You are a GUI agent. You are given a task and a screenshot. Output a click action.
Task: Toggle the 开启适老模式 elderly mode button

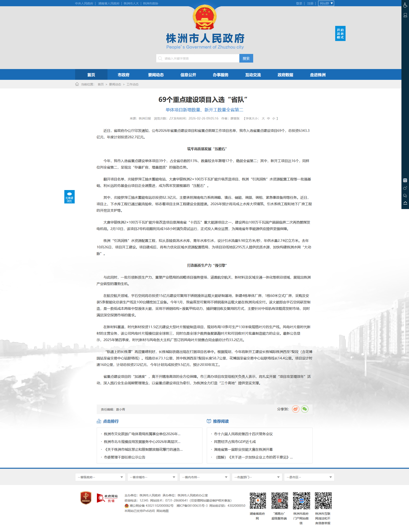tap(340, 34)
